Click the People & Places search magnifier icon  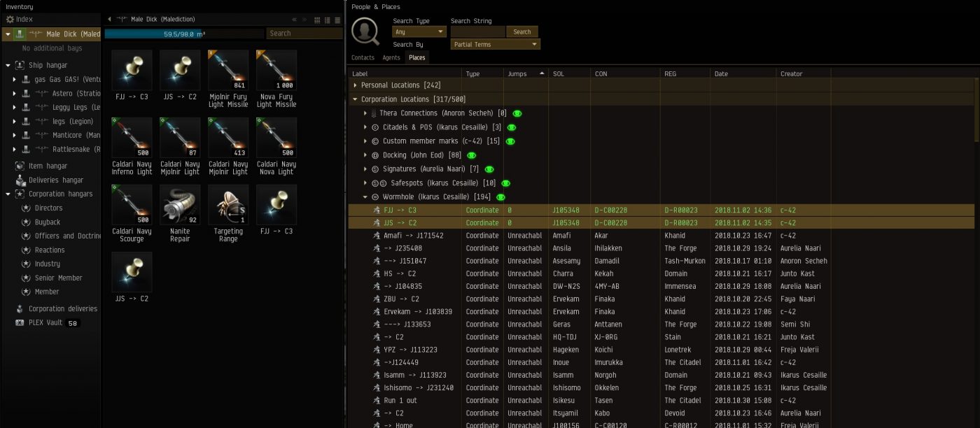[x=365, y=31]
